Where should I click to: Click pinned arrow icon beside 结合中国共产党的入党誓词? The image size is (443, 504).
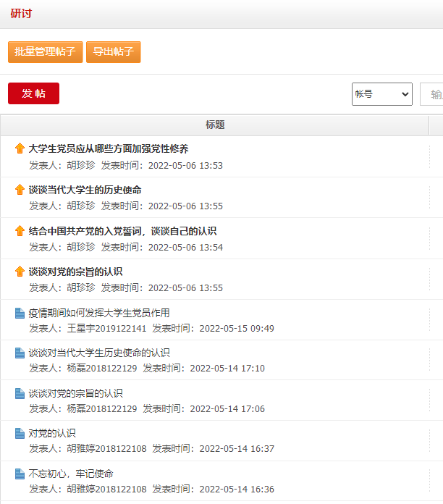(20, 231)
